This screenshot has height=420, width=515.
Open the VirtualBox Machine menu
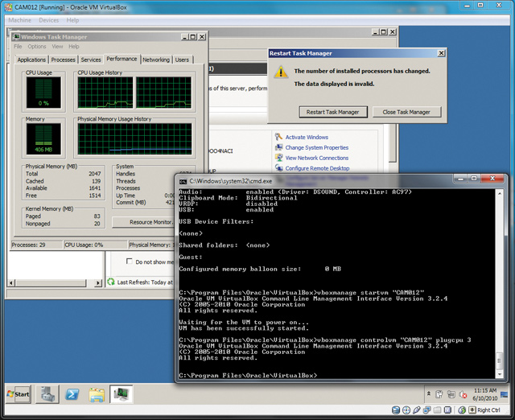pos(19,20)
